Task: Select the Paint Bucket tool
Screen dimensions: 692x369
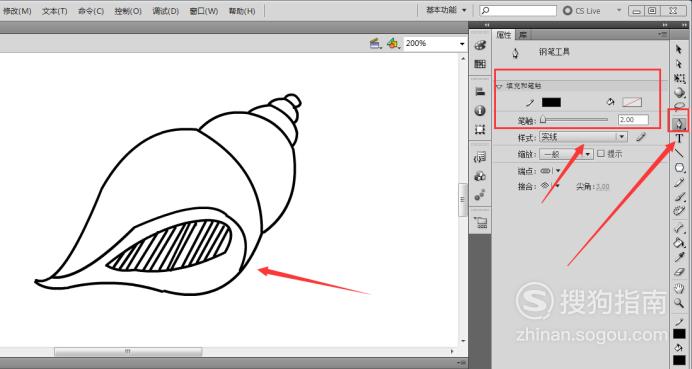Action: pyautogui.click(x=679, y=242)
